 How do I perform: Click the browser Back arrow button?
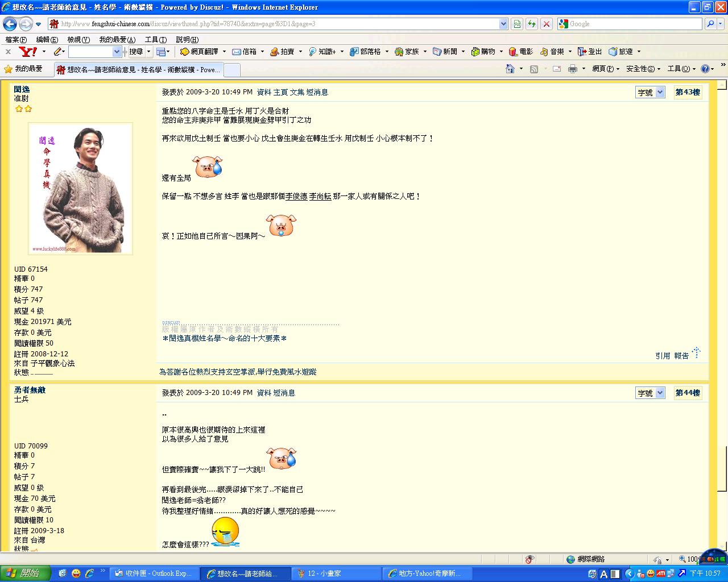(x=10, y=24)
